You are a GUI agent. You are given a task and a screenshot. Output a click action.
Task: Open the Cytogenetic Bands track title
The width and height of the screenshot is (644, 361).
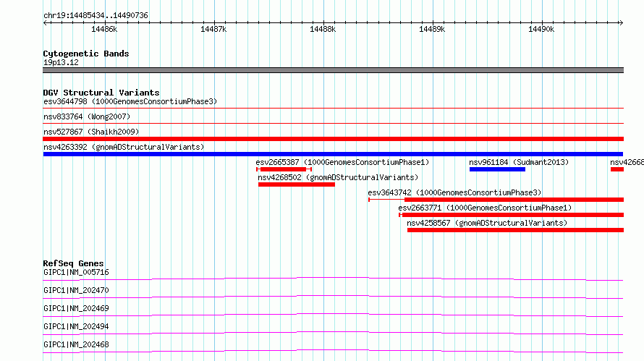click(86, 54)
